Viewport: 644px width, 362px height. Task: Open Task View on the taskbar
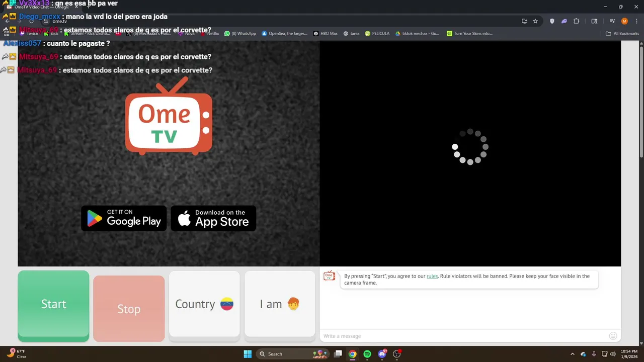(x=338, y=354)
